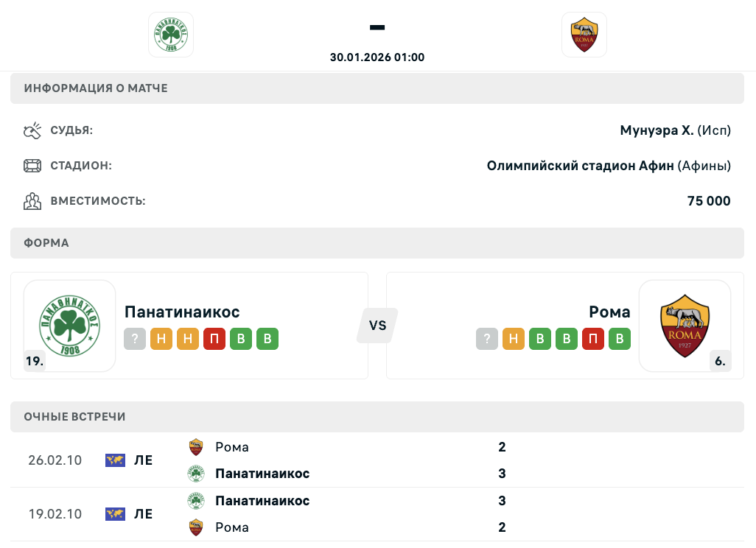Image resolution: width=756 pixels, height=548 pixels.
Task: Click the small Roma crest in the 19.02.10 match row
Action: [196, 527]
